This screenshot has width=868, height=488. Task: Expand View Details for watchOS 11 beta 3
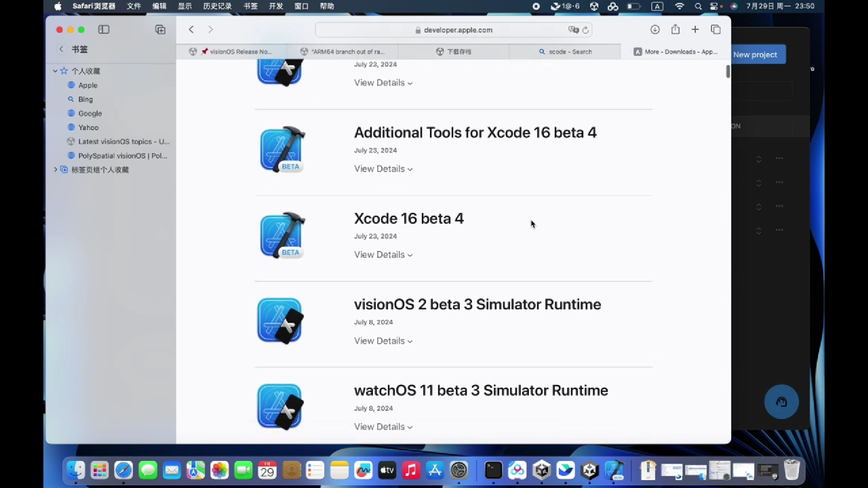click(383, 427)
